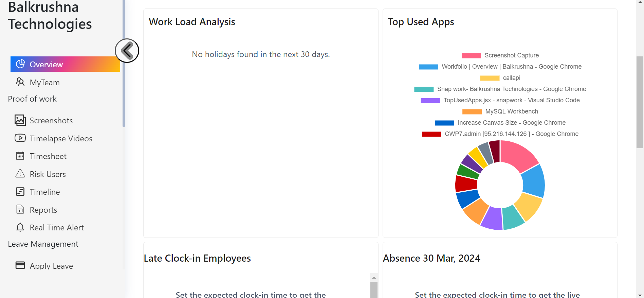Click the Timesheet calendar icon
644x298 pixels.
[x=20, y=156]
